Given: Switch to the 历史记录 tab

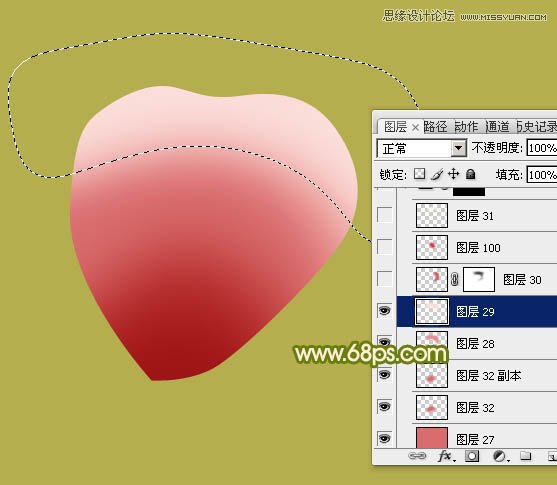Looking at the screenshot, I should (x=537, y=127).
